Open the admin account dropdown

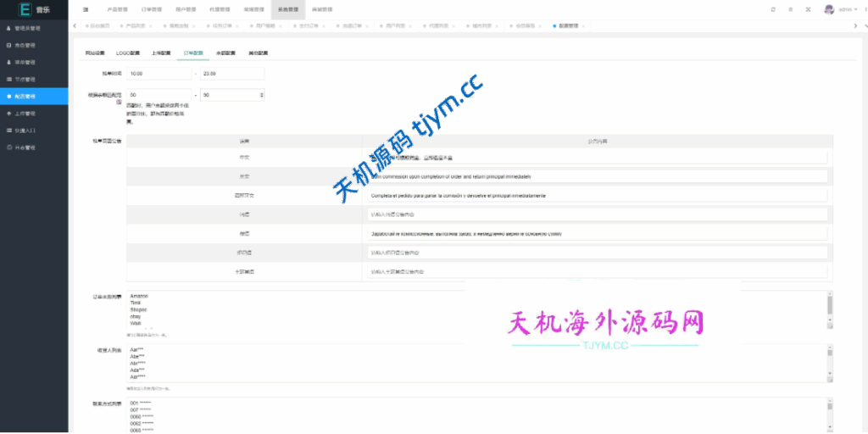coord(846,8)
